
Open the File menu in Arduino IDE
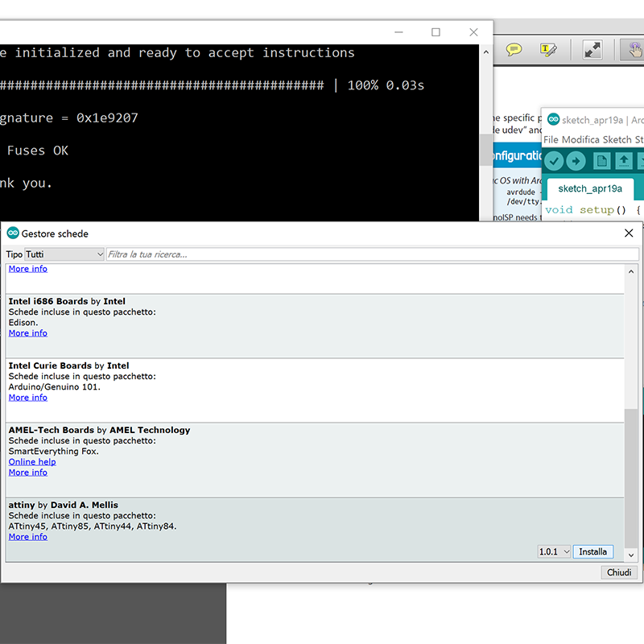coord(551,139)
